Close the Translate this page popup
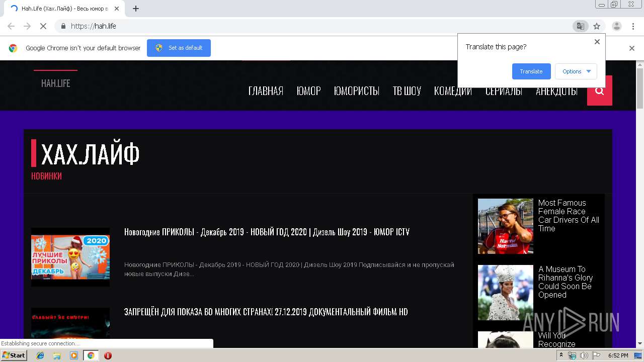 point(597,42)
